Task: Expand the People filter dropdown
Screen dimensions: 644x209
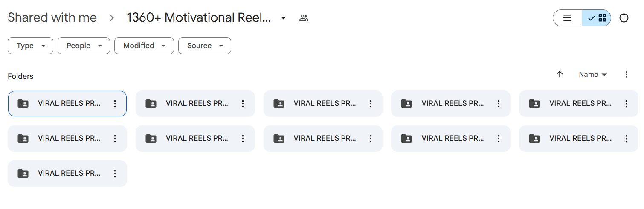Action: click(84, 46)
